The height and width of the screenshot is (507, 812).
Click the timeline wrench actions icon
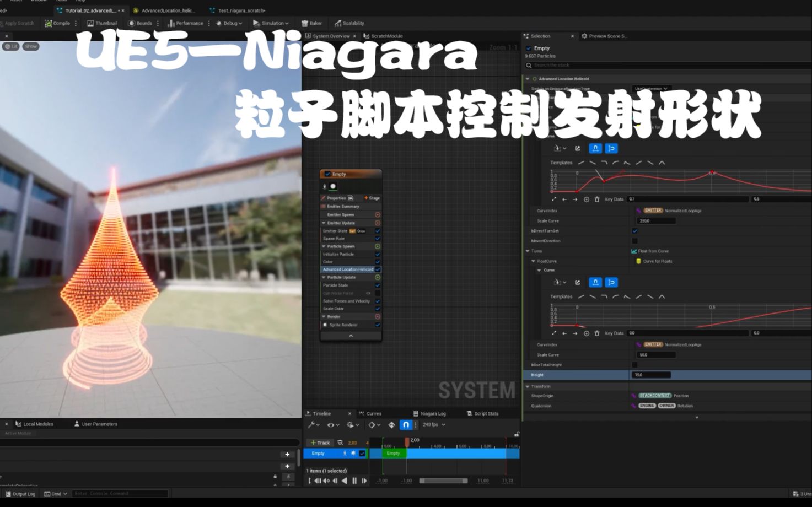point(313,425)
